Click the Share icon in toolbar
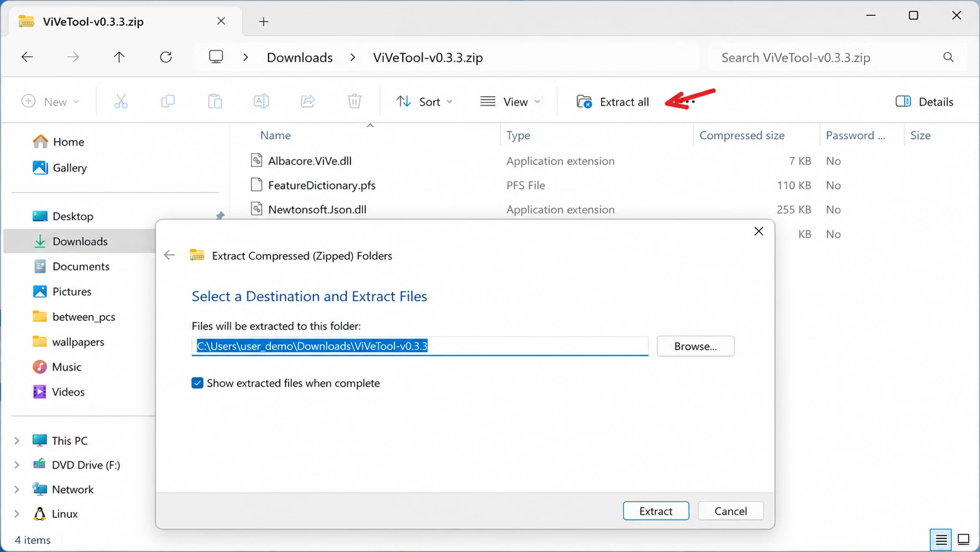This screenshot has width=980, height=552. [x=308, y=101]
